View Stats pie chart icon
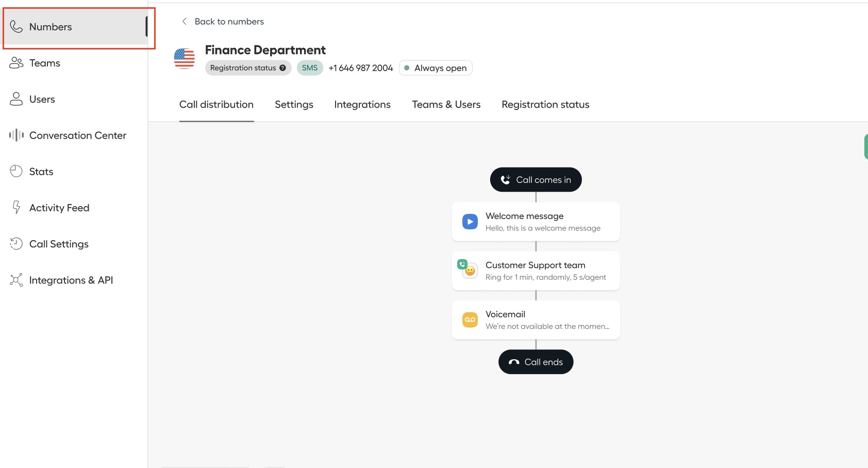The width and height of the screenshot is (868, 468). 16,171
